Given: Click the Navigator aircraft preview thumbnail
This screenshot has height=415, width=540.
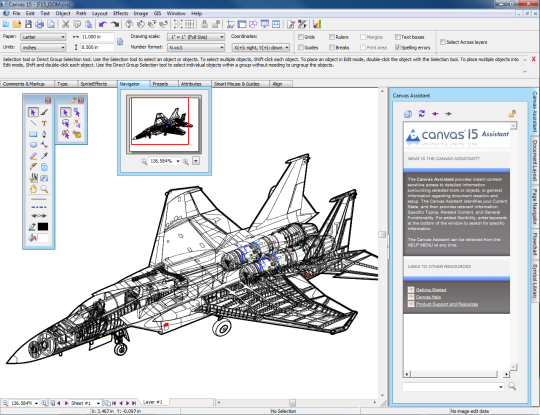Looking at the screenshot, I should (164, 124).
